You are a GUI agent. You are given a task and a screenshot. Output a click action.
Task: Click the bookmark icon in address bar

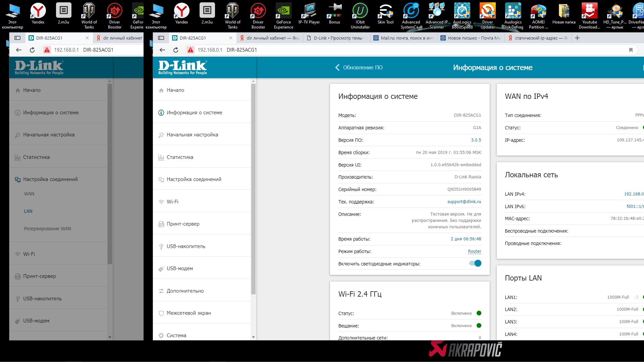631,50
